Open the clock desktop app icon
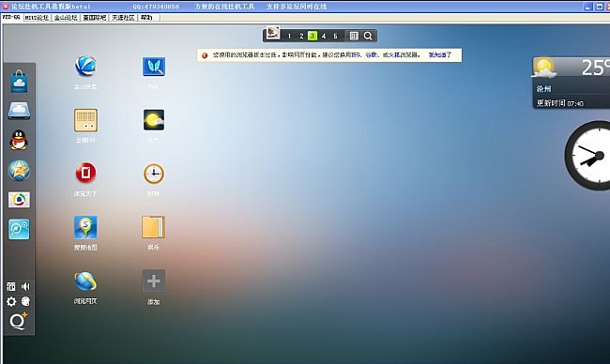Screen dimensions: 610x364 pos(154,174)
